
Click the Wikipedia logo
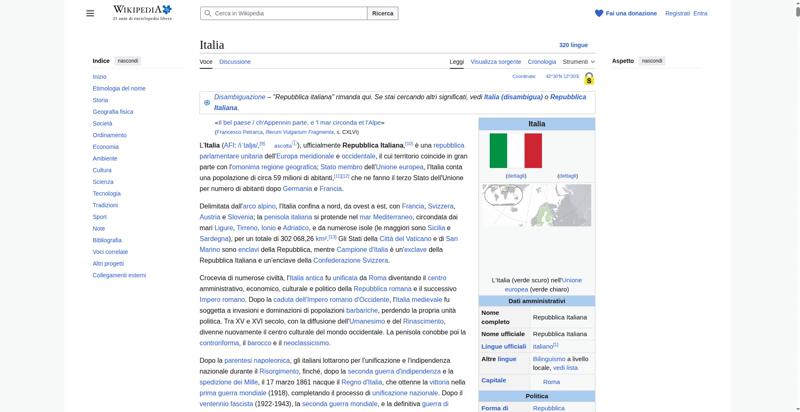(141, 13)
